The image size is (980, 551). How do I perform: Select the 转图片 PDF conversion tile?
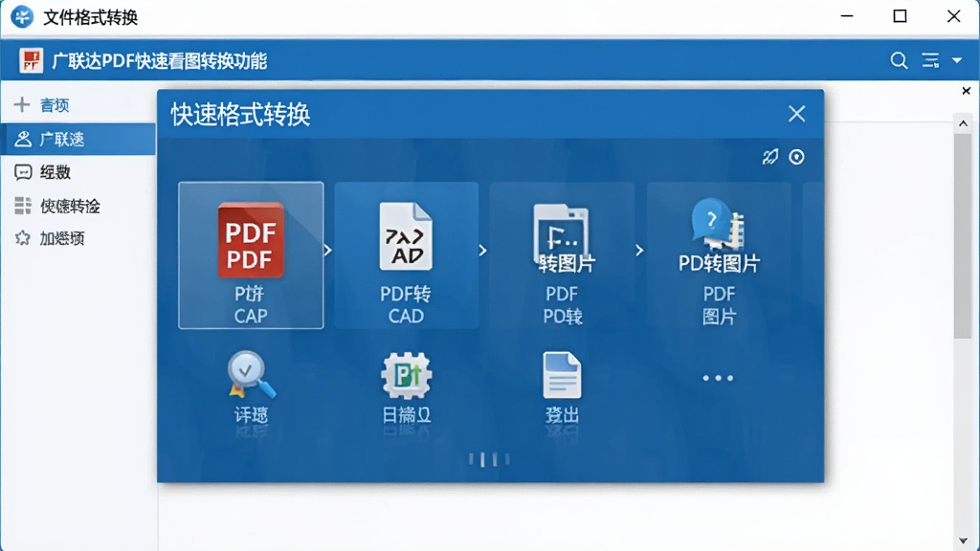(x=562, y=254)
